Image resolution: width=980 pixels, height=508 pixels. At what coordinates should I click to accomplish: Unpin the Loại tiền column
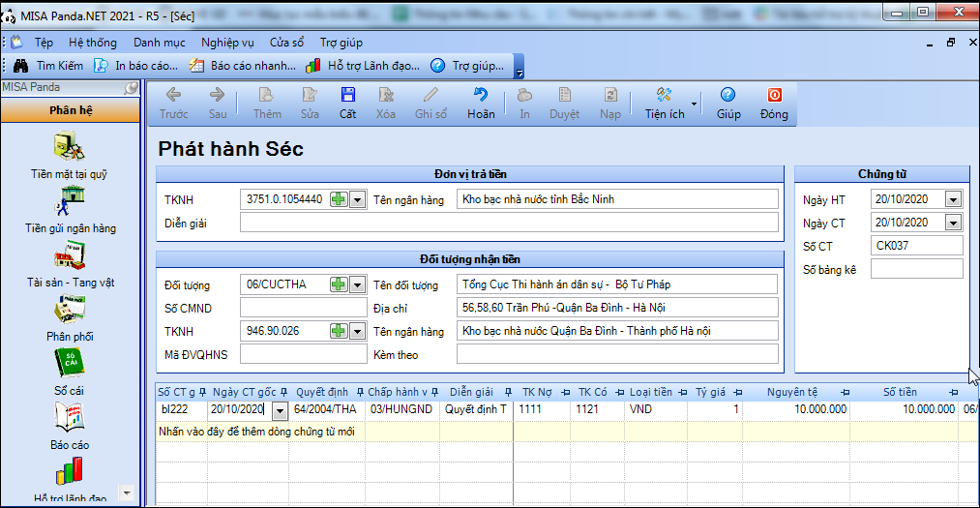click(x=682, y=393)
